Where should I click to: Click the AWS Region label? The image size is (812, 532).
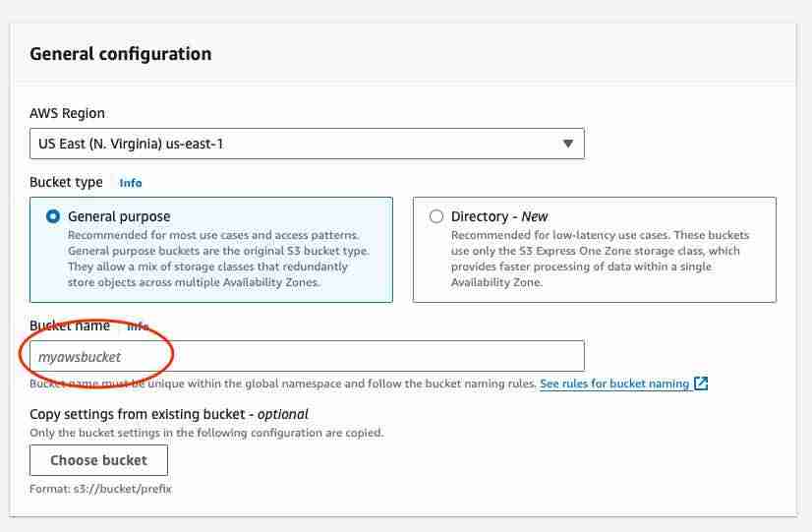coord(67,113)
